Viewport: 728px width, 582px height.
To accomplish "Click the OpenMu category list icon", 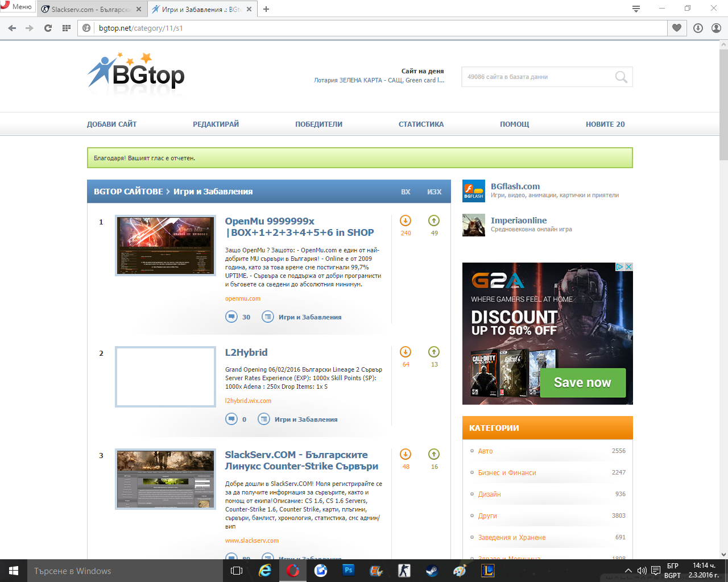I will pos(267,317).
